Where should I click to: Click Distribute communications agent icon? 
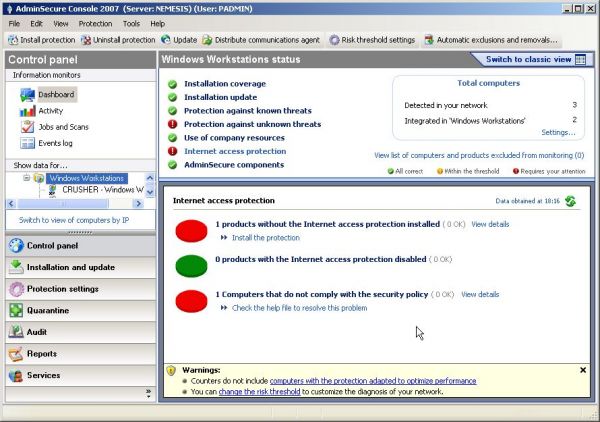207,40
